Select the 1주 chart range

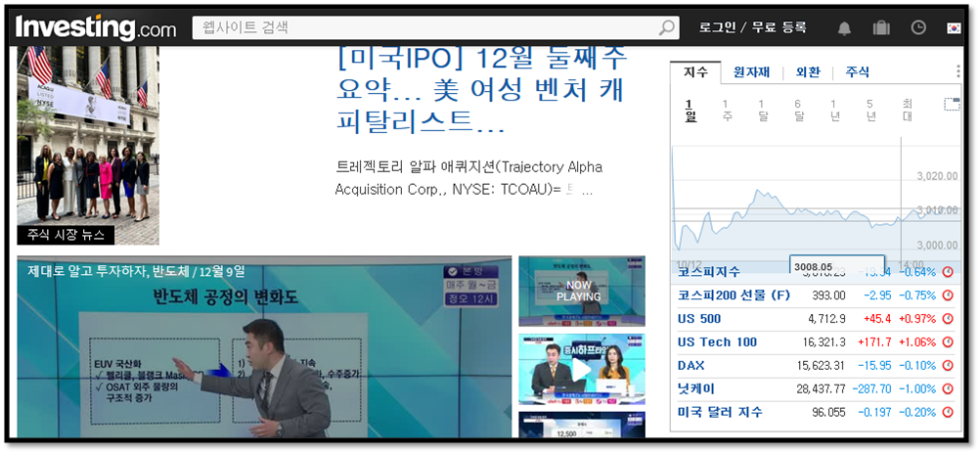[727, 110]
